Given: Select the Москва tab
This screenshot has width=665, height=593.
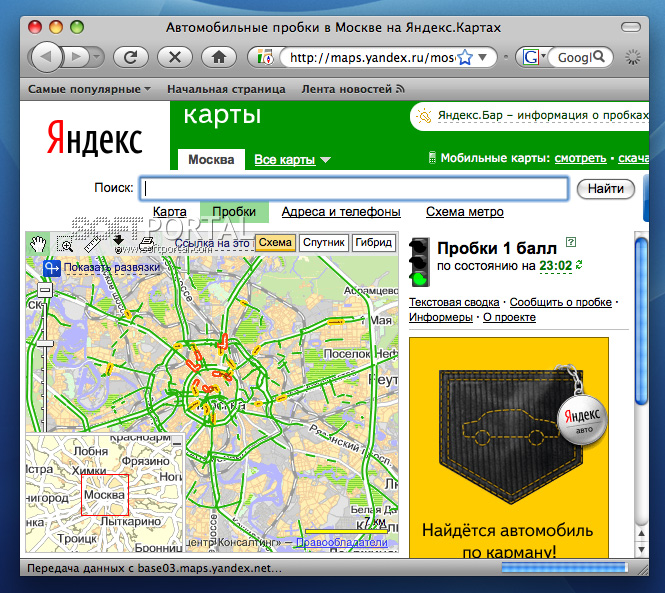Looking at the screenshot, I should coord(211,159).
